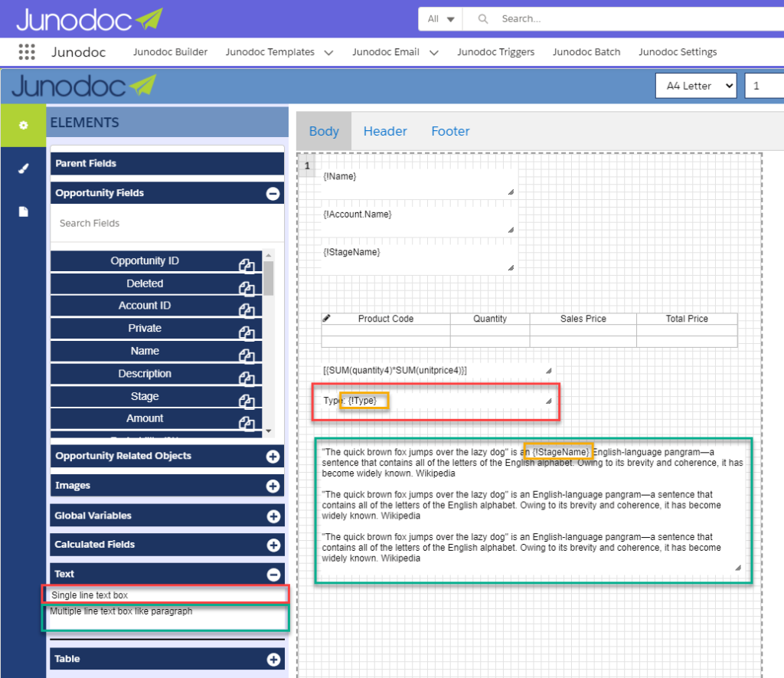Collapse the Opportunity Fields section

coord(273,194)
